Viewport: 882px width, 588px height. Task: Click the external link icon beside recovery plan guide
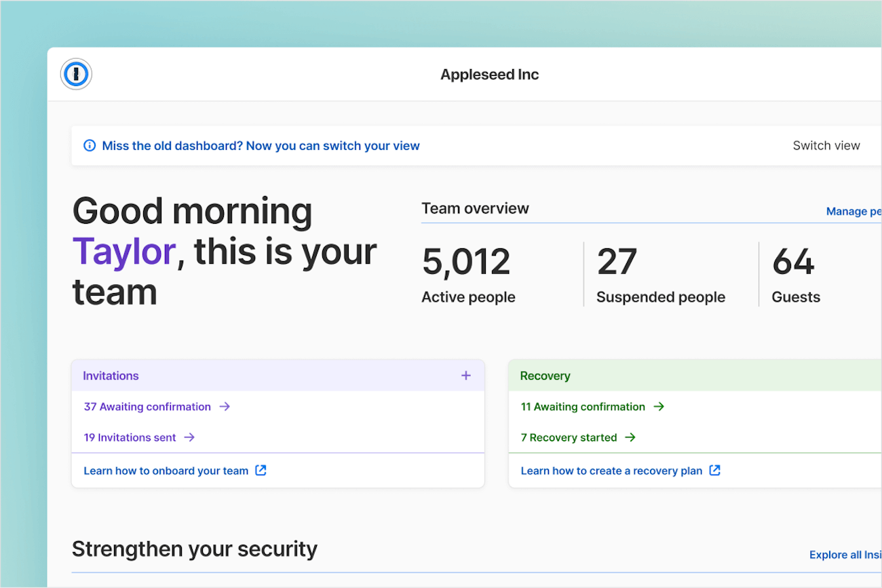pos(714,470)
